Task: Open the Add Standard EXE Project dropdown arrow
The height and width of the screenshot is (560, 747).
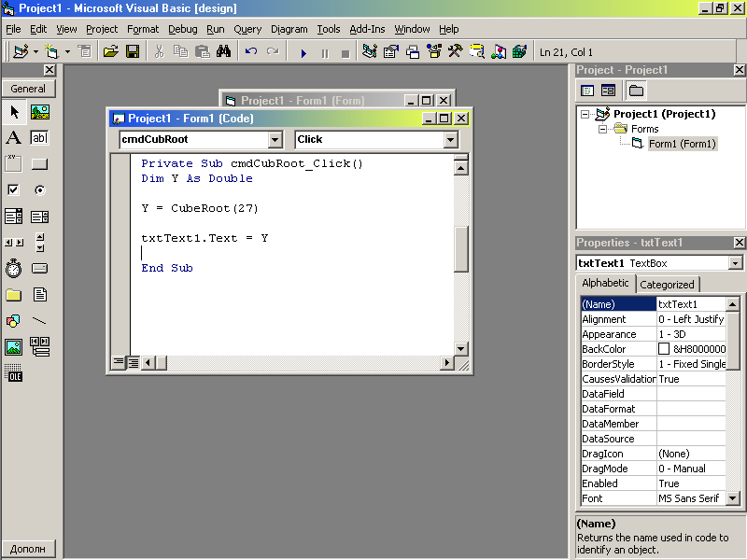Action: click(35, 51)
